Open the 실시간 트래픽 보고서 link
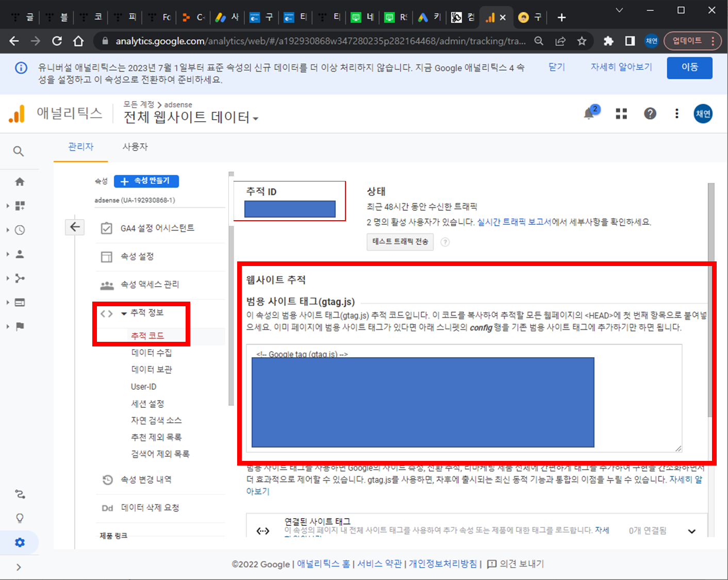728x580 pixels. pyautogui.click(x=514, y=222)
